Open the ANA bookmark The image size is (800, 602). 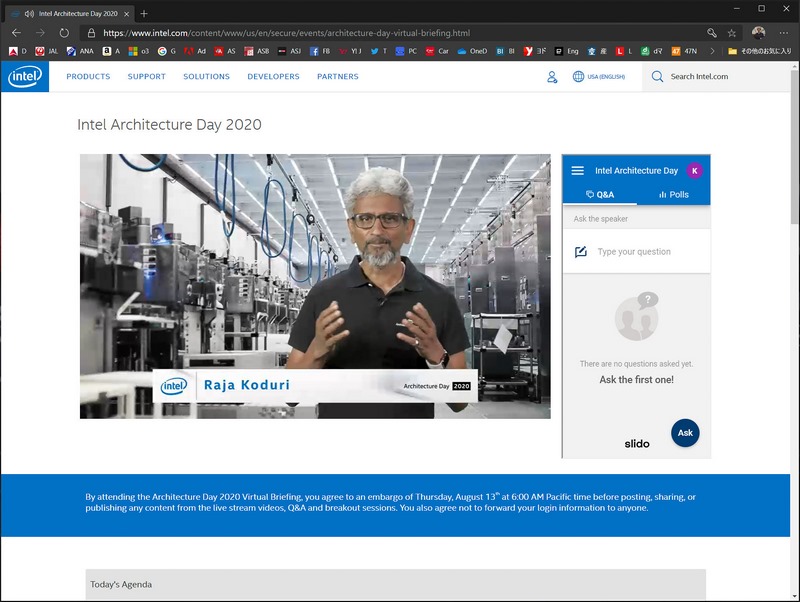point(80,51)
